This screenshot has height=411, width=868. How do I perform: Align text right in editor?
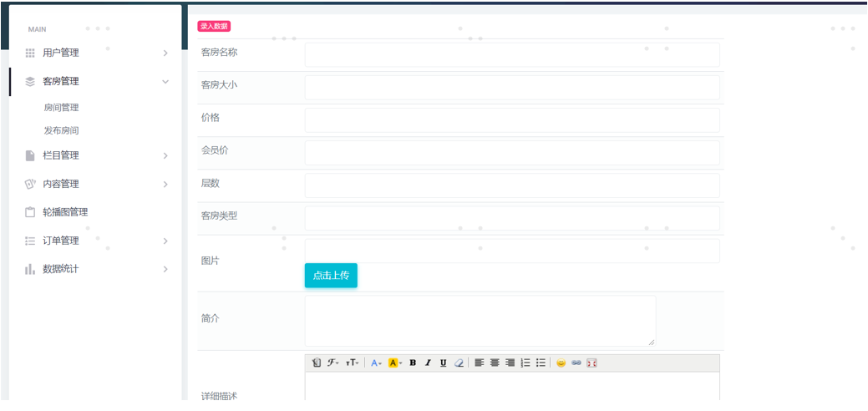pyautogui.click(x=510, y=363)
